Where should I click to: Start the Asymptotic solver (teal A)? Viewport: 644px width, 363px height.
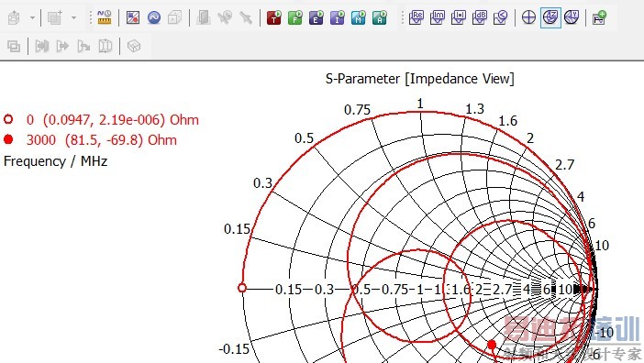[380, 17]
